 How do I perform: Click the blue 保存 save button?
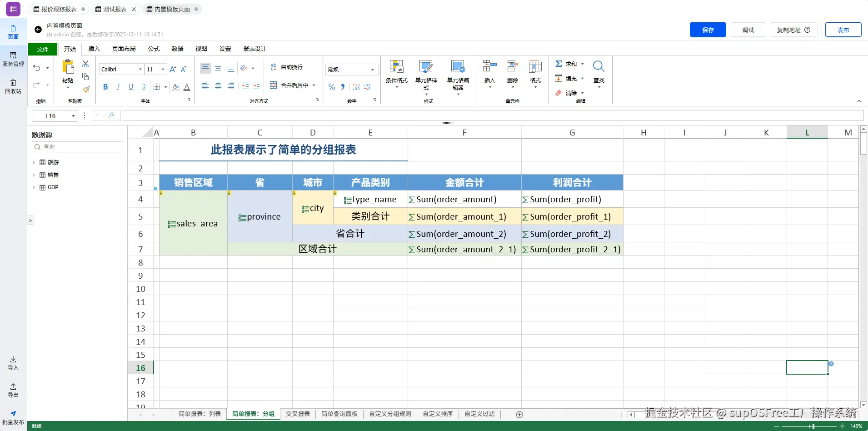pos(708,30)
